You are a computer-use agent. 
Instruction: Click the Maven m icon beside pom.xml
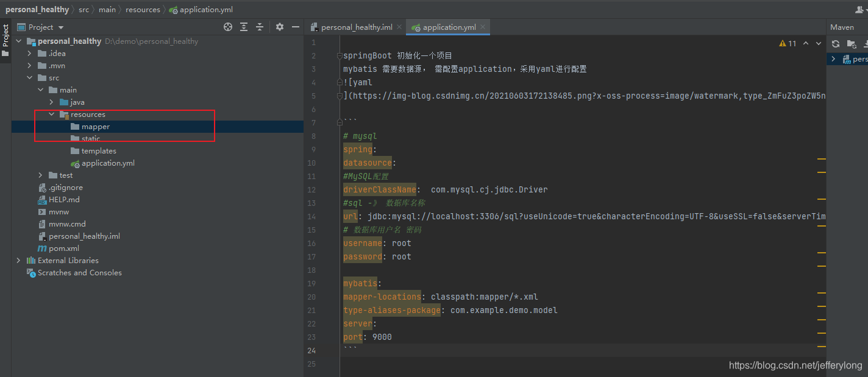[x=42, y=248]
